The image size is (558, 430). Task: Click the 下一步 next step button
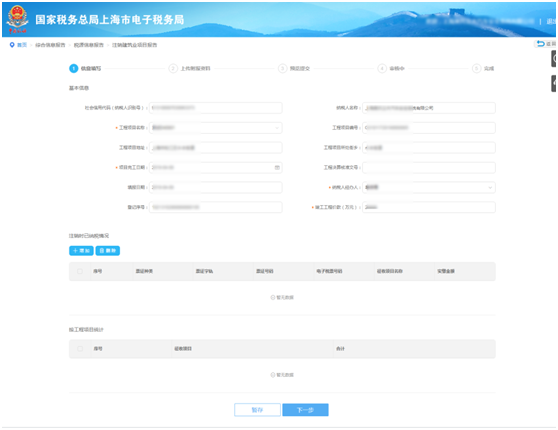(x=305, y=410)
